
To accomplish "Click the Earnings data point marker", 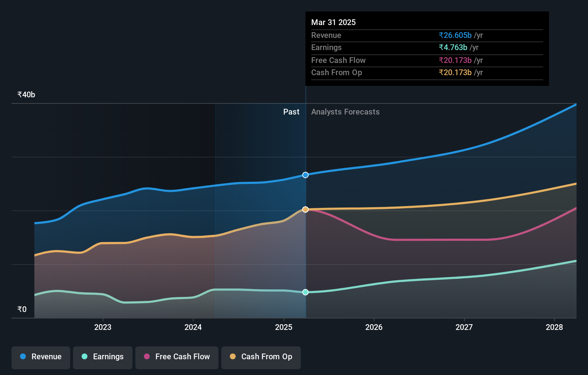I will [x=305, y=292].
